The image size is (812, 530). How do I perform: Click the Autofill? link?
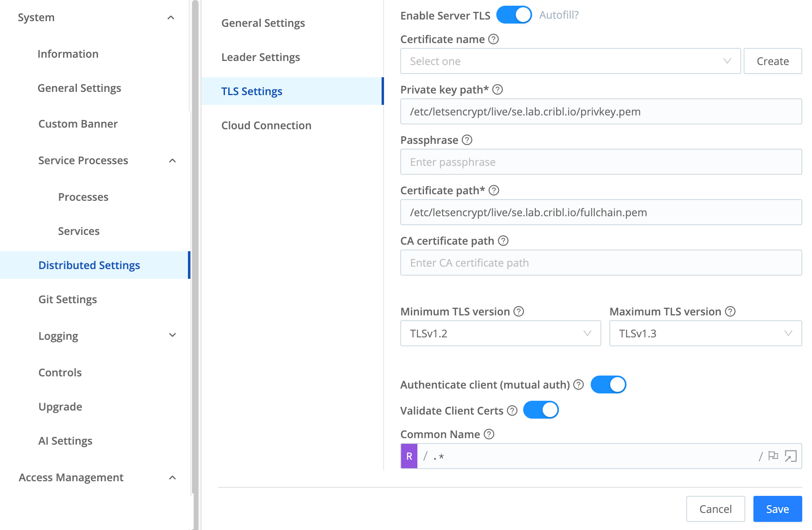click(x=559, y=15)
